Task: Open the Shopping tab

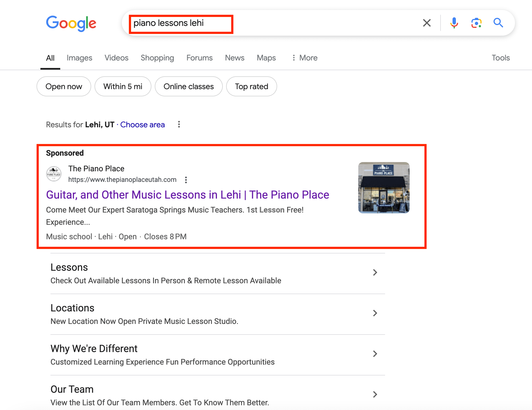Action: (x=157, y=58)
